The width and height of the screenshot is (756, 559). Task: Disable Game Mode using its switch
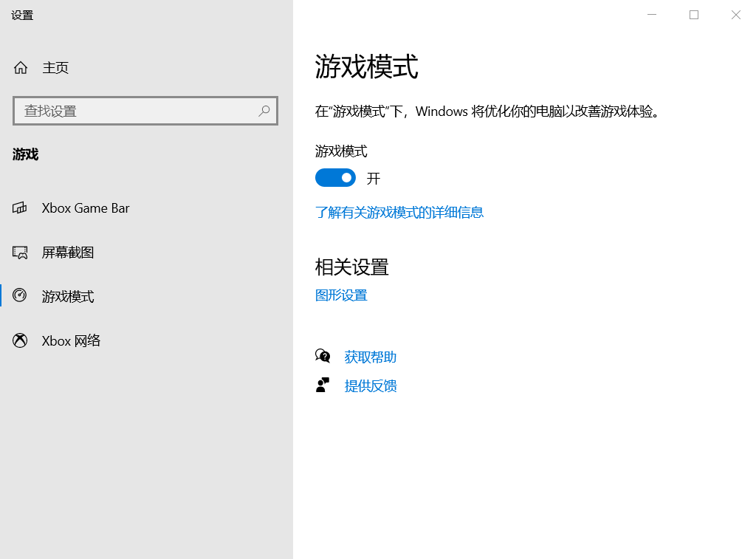pyautogui.click(x=335, y=178)
